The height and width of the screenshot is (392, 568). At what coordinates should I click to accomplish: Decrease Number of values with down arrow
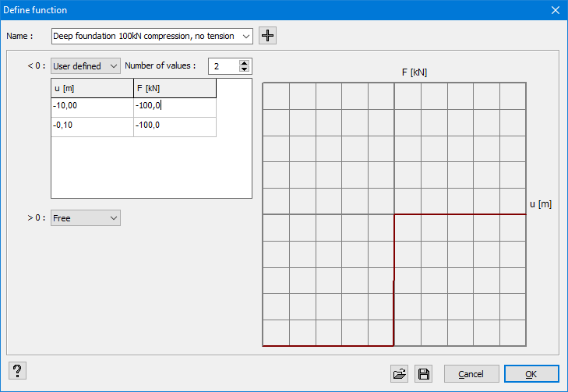pyautogui.click(x=245, y=70)
